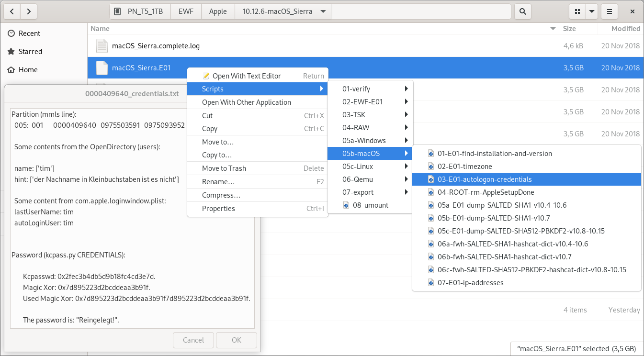Sort by Modified column header

[x=625, y=29]
